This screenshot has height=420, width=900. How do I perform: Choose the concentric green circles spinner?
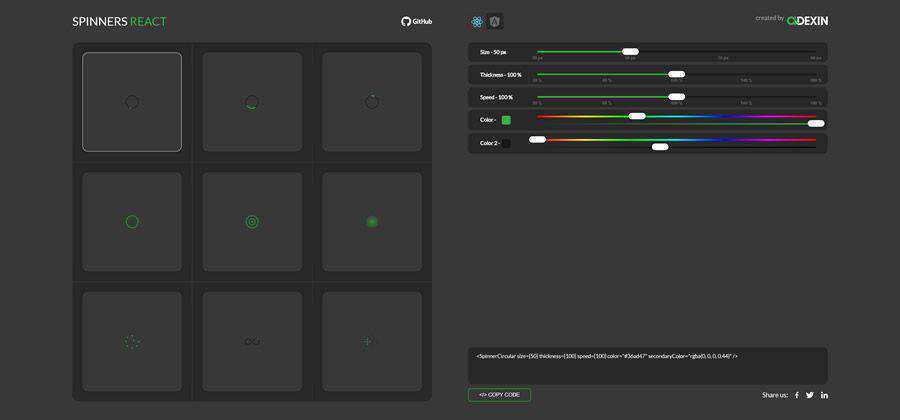pyautogui.click(x=252, y=222)
